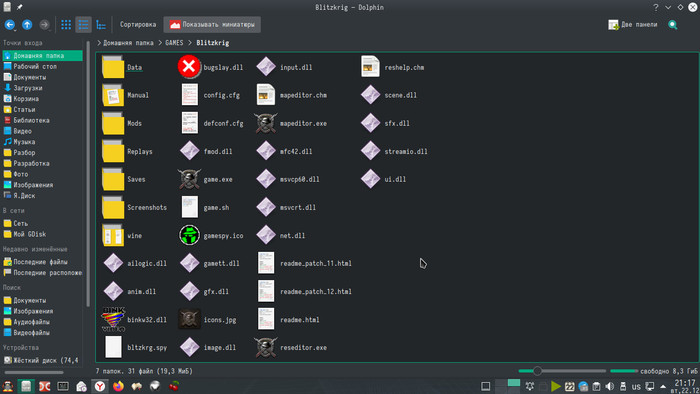Click the greyed forward arrow

click(44, 25)
